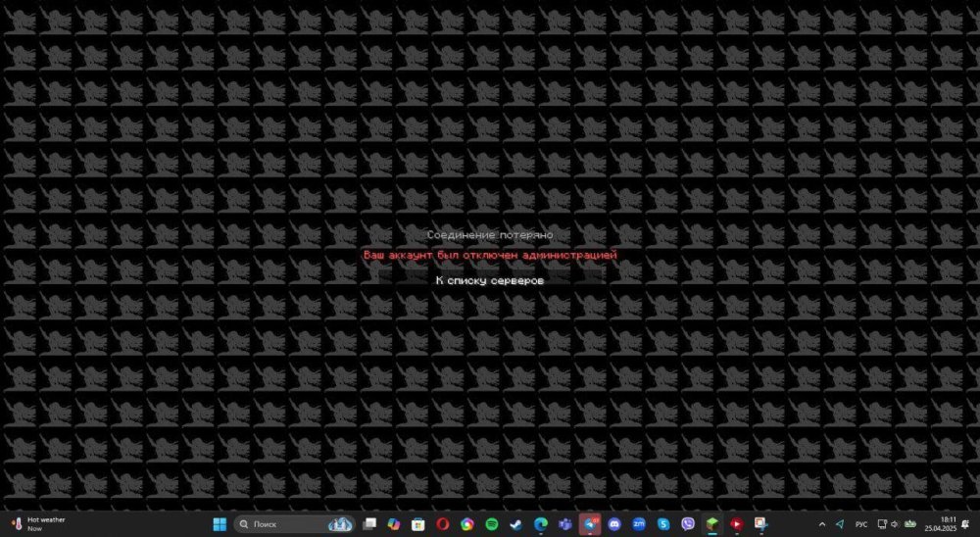The height and width of the screenshot is (537, 980).
Task: Launch the Opera browser from the taskbar
Action: pos(443,524)
